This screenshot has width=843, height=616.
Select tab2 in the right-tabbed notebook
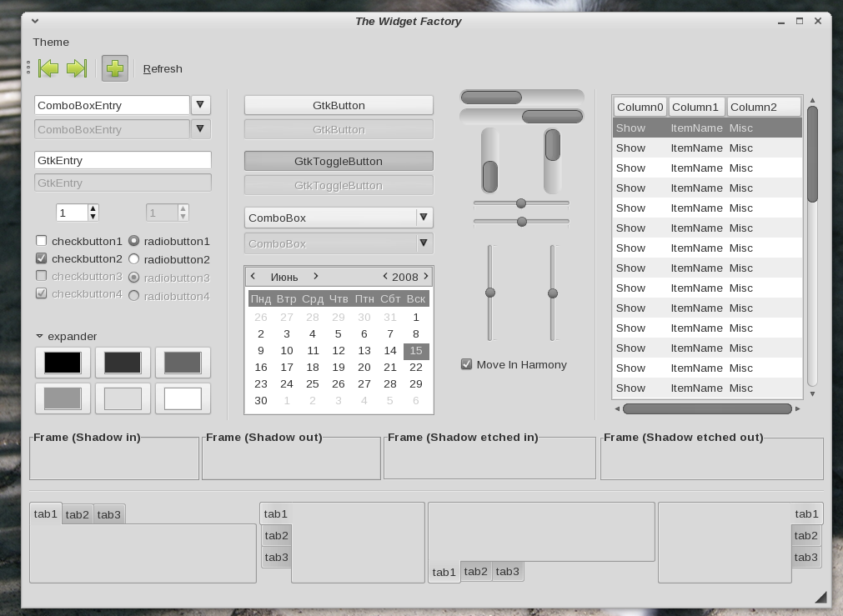pyautogui.click(x=806, y=535)
